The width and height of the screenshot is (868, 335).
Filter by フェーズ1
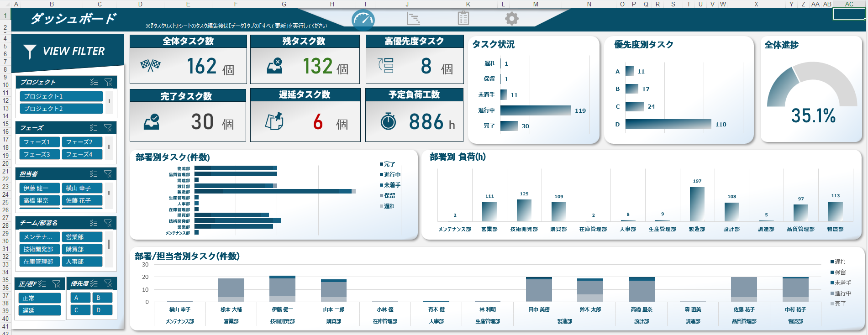(x=40, y=142)
